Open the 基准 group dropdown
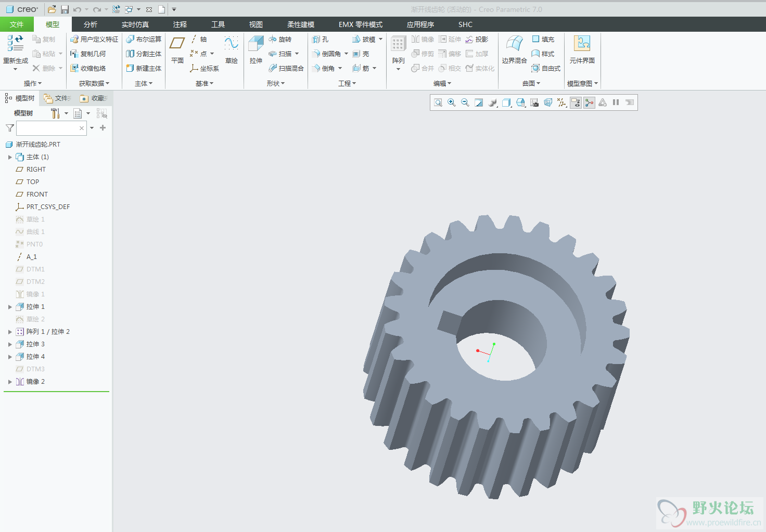The image size is (766, 532). click(x=205, y=83)
